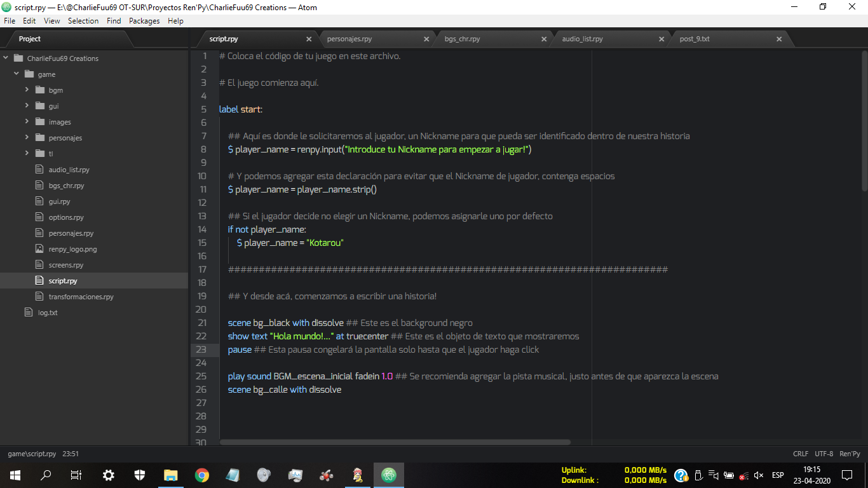Switch to the personajes.rpy tab
Image resolution: width=868 pixels, height=488 pixels.
[349, 39]
